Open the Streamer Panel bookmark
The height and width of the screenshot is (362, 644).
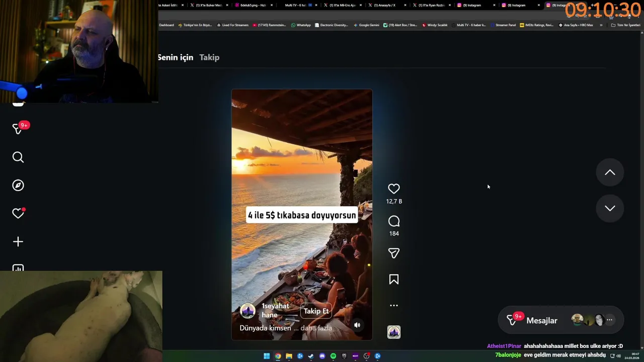pos(503,25)
